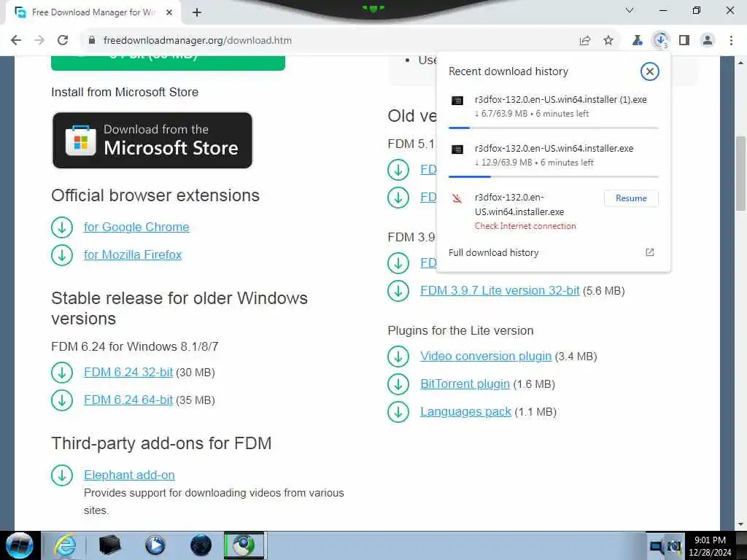Click download icon beside Video conversion plugin
The width and height of the screenshot is (747, 560).
point(398,356)
